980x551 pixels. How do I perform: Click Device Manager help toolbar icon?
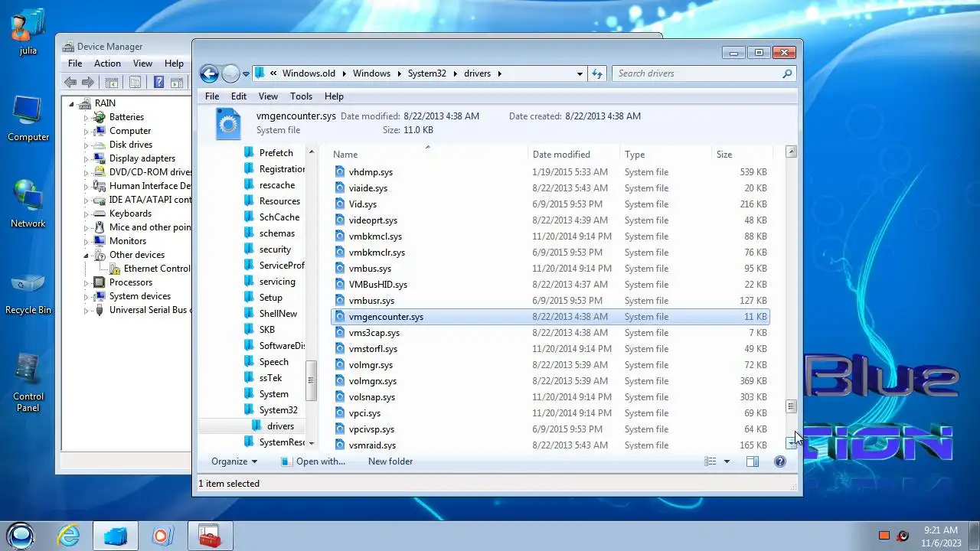[x=158, y=83]
